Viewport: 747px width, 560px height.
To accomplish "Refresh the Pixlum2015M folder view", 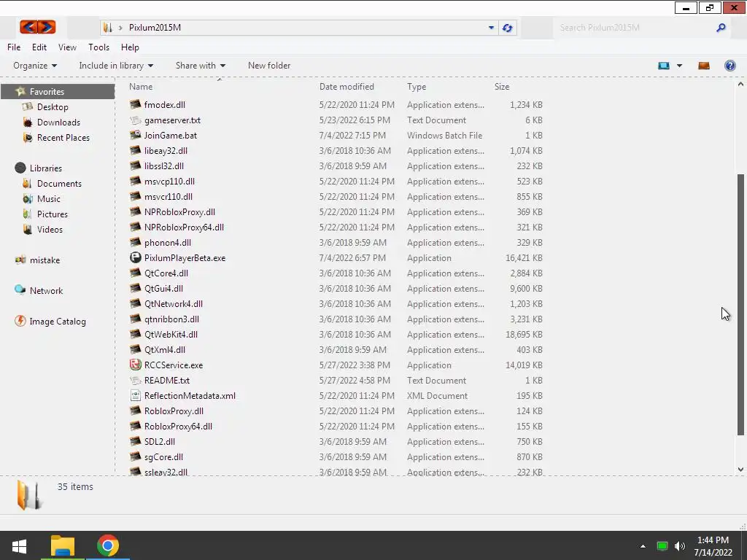I will pyautogui.click(x=508, y=28).
